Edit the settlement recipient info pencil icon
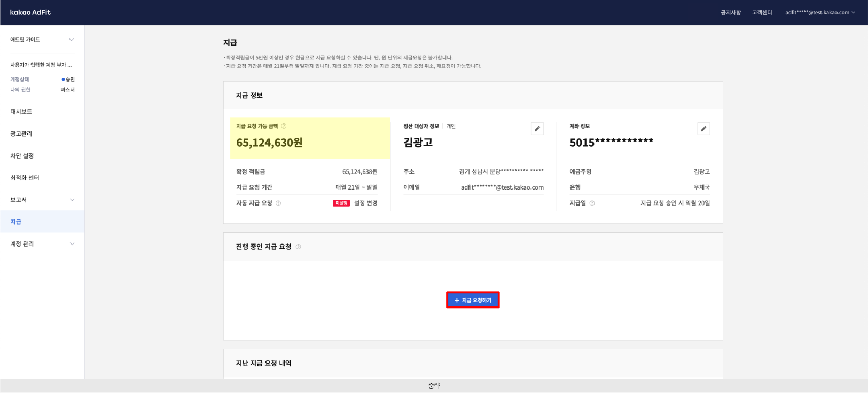Image resolution: width=868 pixels, height=393 pixels. [x=537, y=129]
